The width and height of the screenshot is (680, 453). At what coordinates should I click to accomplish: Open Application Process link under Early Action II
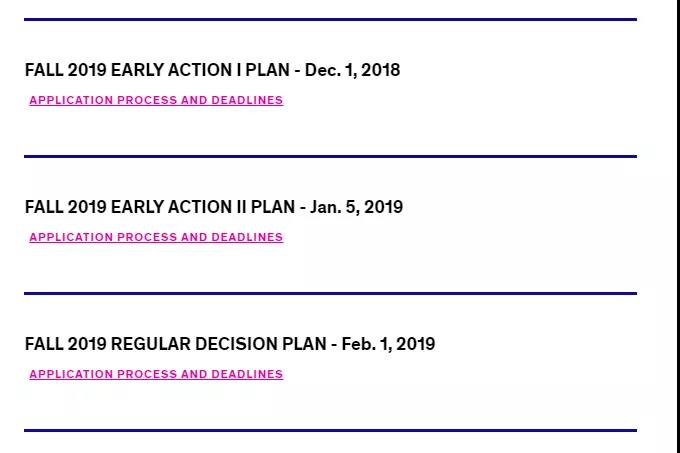pos(156,237)
